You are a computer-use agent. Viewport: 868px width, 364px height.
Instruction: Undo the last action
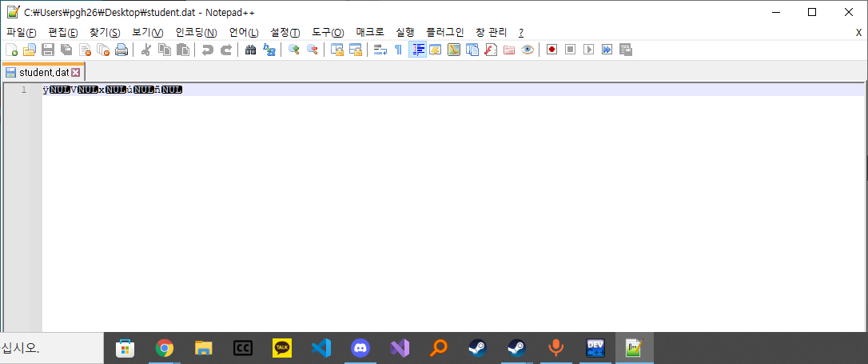[x=208, y=50]
